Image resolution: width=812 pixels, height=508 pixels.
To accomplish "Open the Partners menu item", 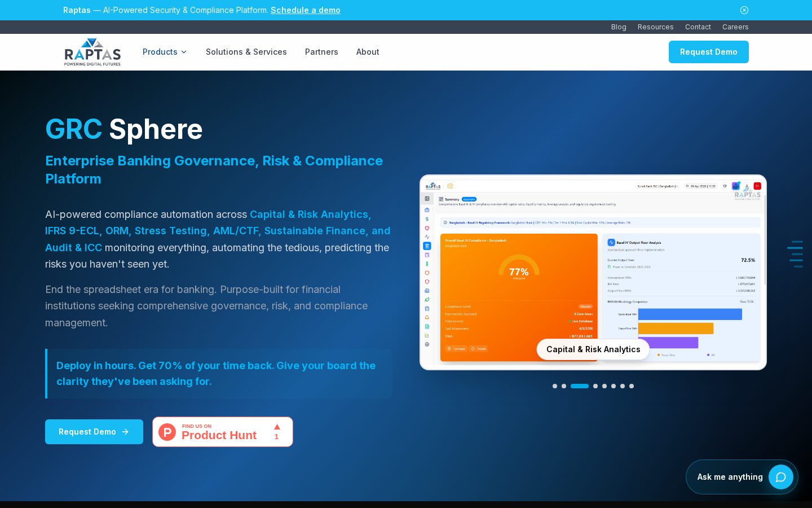I will click(x=321, y=52).
